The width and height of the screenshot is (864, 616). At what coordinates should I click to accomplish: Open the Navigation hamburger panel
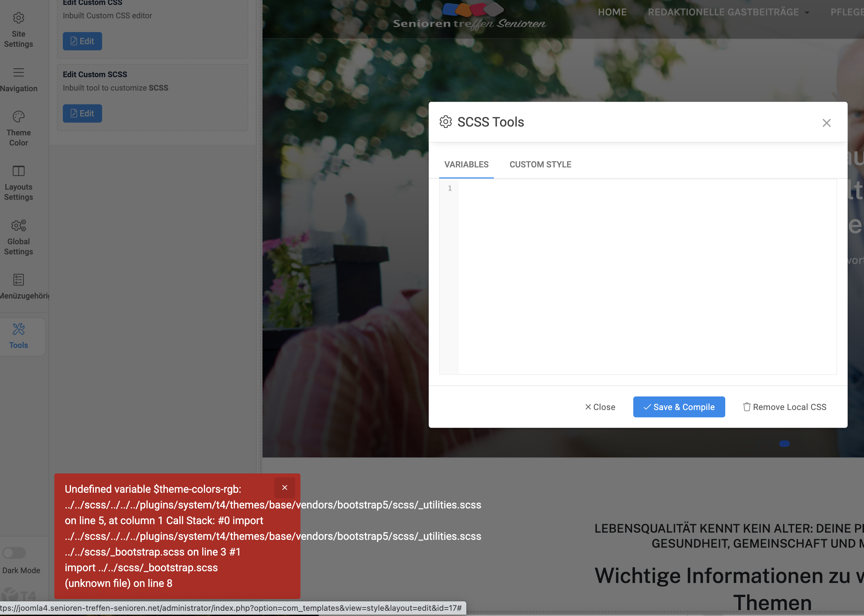click(18, 73)
